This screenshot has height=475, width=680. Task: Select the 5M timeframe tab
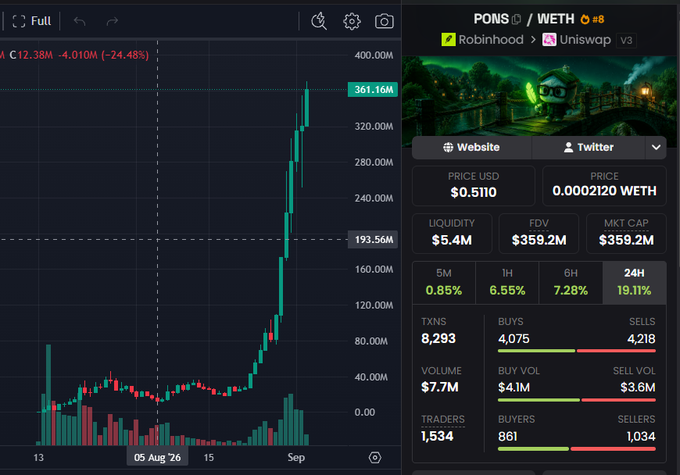444,282
